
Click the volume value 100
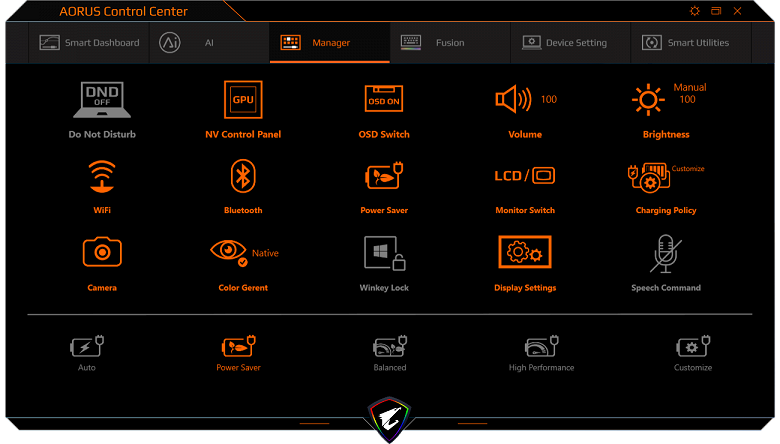549,99
